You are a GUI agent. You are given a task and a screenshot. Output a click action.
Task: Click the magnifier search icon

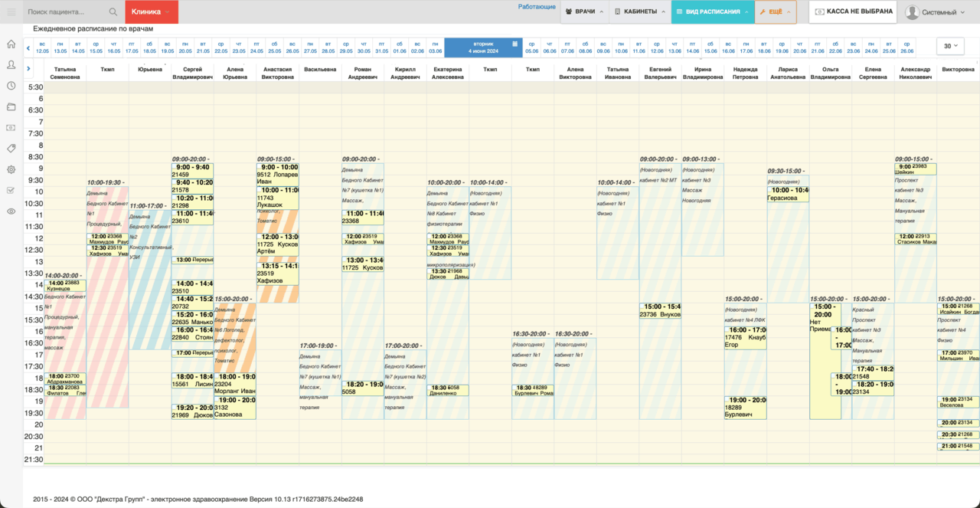(113, 12)
